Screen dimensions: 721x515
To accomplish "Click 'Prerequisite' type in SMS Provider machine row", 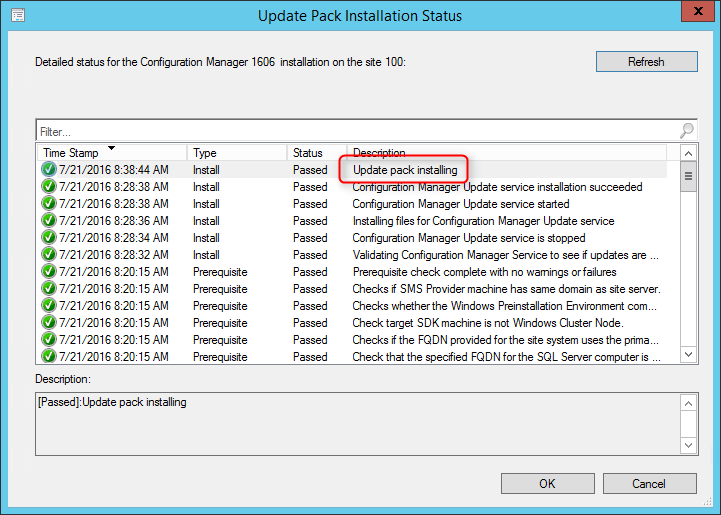I will click(220, 289).
